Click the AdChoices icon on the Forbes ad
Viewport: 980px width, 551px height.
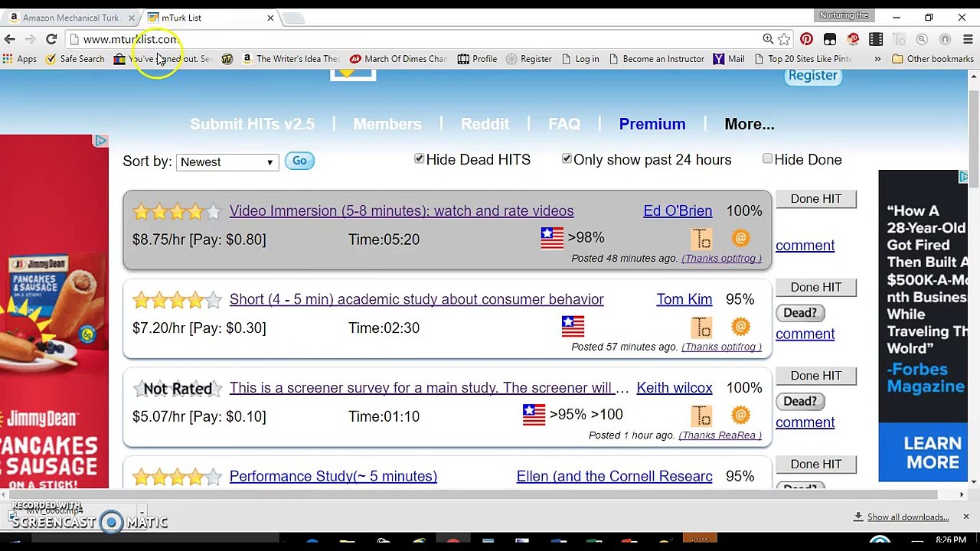(x=963, y=177)
